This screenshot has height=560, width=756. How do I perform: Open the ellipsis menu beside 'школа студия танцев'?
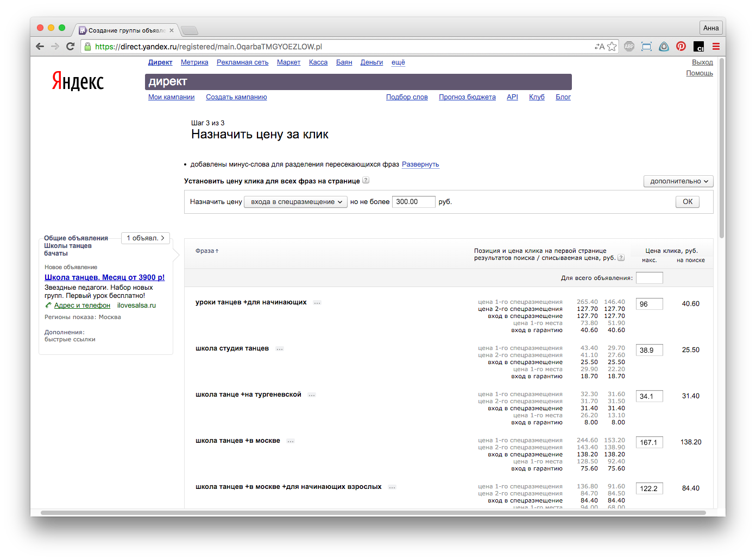(x=280, y=349)
